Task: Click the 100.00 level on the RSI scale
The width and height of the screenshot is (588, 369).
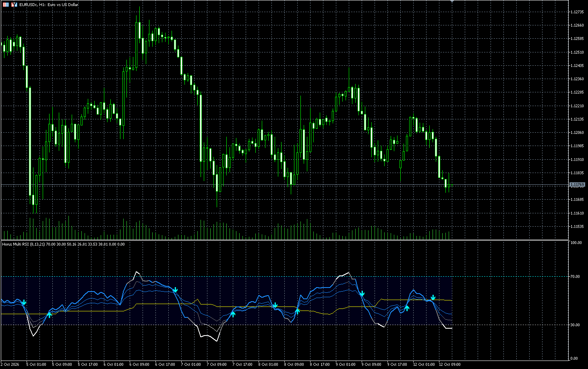Action: (x=576, y=243)
